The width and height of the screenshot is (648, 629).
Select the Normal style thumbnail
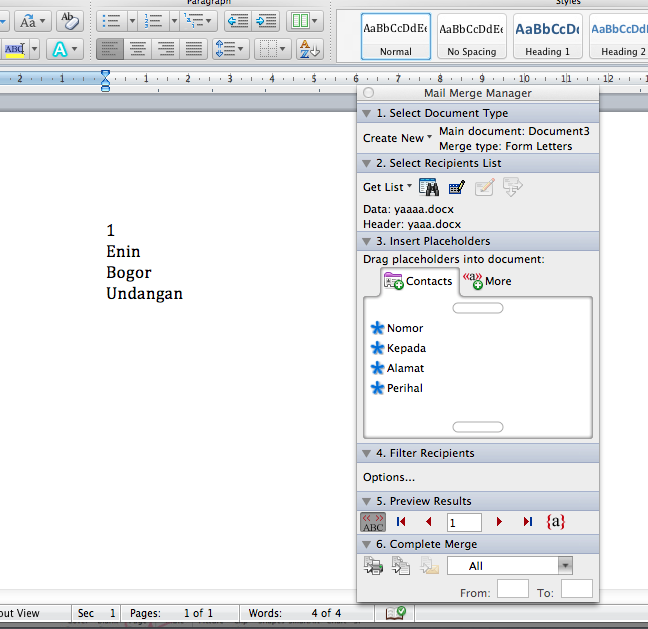click(396, 36)
